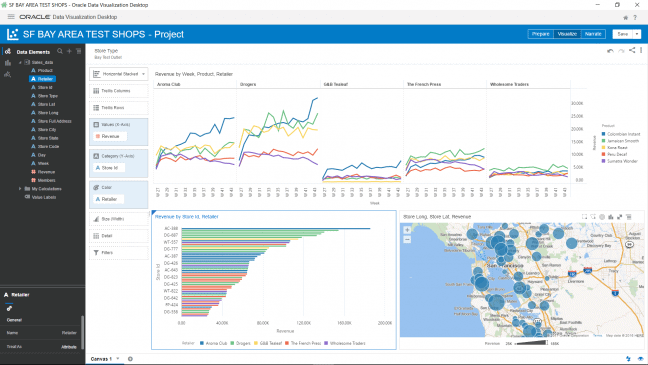Activate map rectangle selection icon
648x365 pixels.
point(584,217)
